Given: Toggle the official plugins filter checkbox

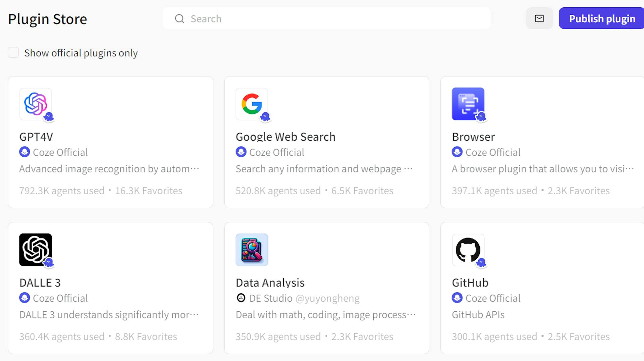Looking at the screenshot, I should coord(13,52).
